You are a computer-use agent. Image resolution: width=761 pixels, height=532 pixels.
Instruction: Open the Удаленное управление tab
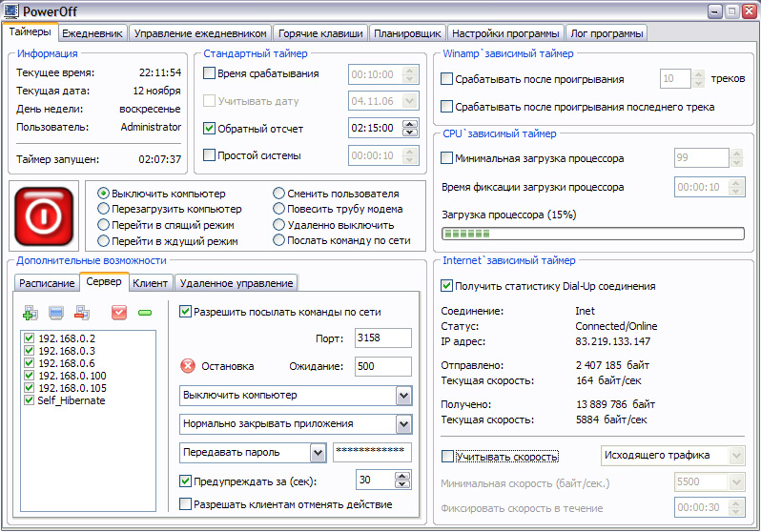(237, 282)
